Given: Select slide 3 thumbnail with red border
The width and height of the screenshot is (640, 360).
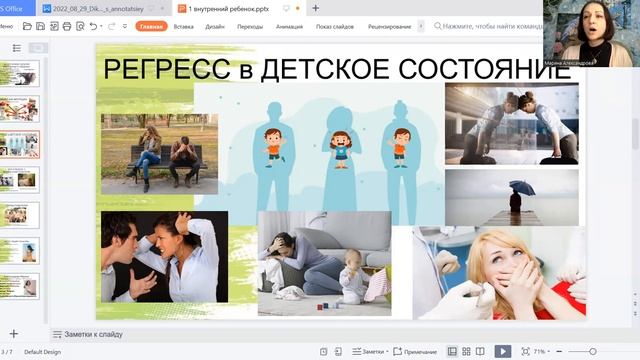Looking at the screenshot, I should tap(20, 144).
